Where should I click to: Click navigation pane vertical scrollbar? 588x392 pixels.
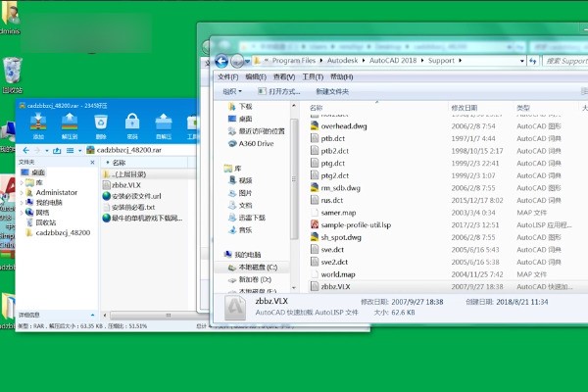pos(294,179)
